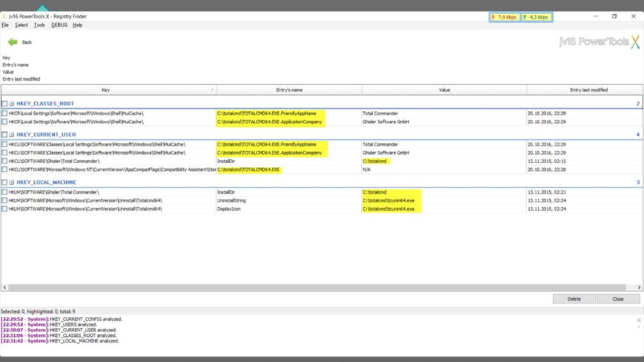This screenshot has height=362, width=644.
Task: Click value C:\totalcmd\tcunin64.exe in DisplayIcon row
Action: [389, 209]
